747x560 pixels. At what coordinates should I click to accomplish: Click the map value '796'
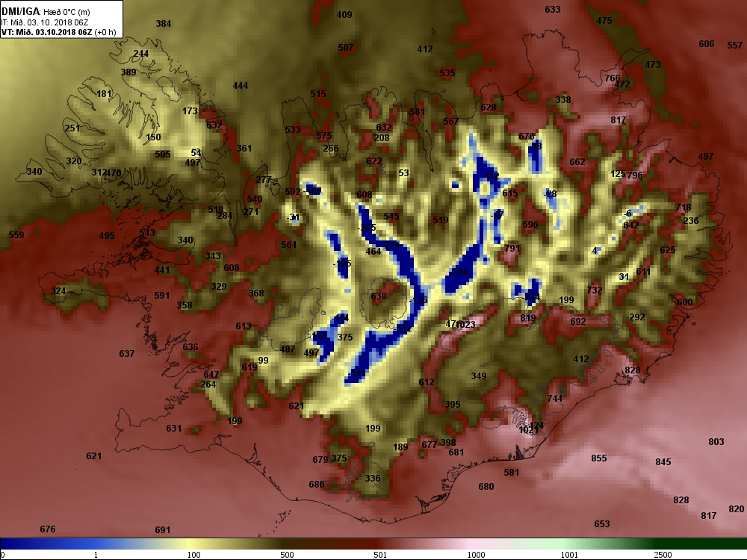pos(635,175)
